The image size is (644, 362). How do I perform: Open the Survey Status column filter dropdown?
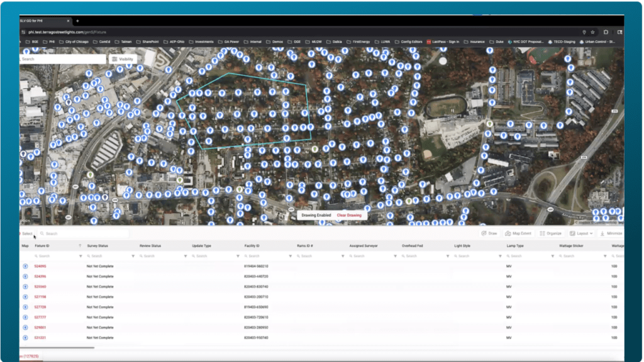133,256
